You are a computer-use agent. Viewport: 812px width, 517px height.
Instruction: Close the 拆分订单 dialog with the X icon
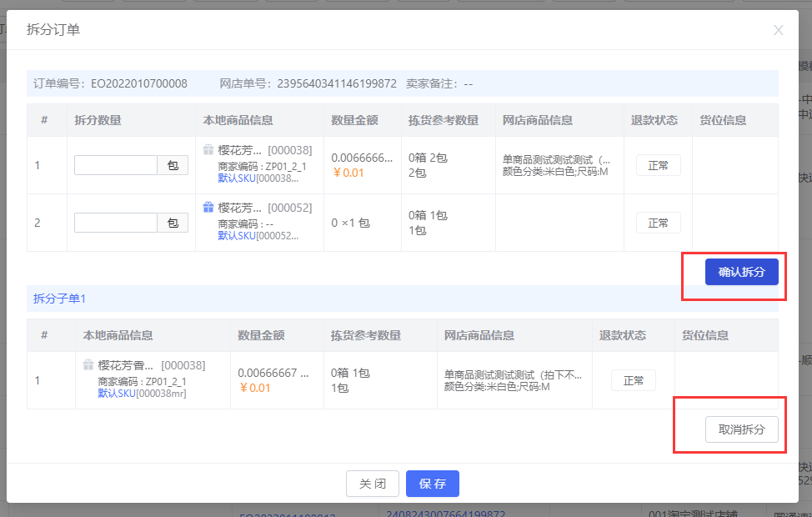[x=778, y=30]
